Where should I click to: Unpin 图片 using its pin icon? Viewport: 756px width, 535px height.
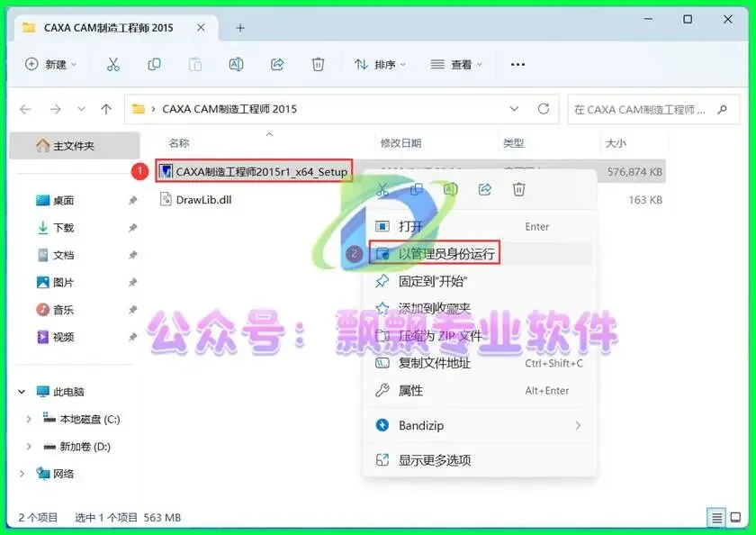tap(132, 282)
